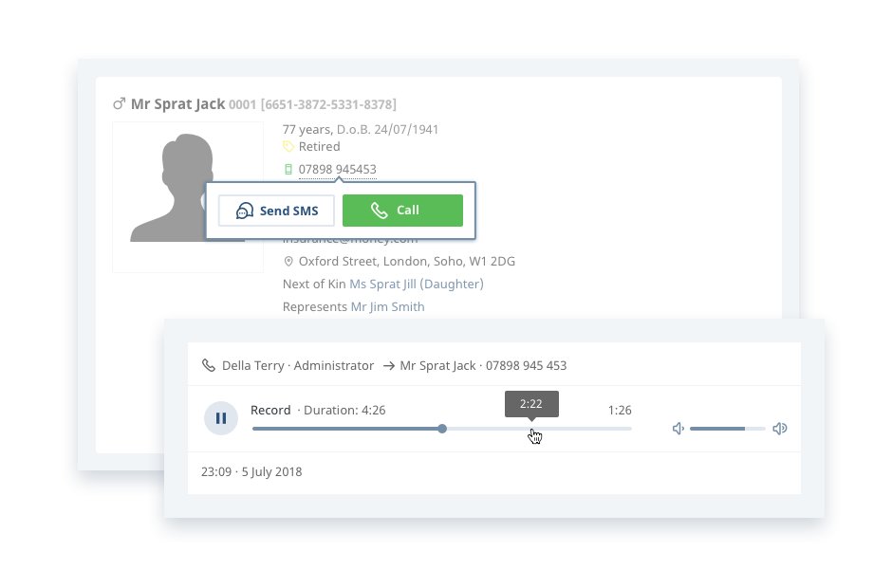The image size is (892, 588).
Task: Click the arrow icon before Mr Sprat Jack
Action: [x=389, y=365]
